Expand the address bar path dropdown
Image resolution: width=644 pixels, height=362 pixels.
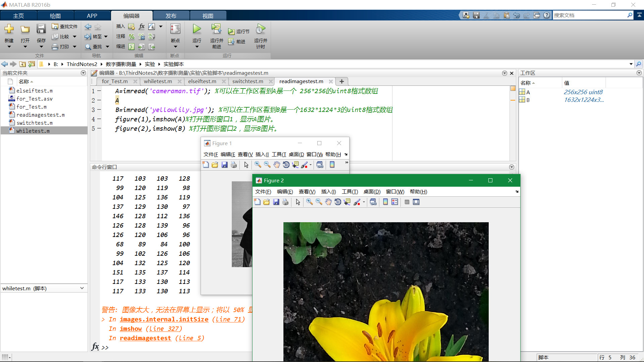(x=631, y=64)
